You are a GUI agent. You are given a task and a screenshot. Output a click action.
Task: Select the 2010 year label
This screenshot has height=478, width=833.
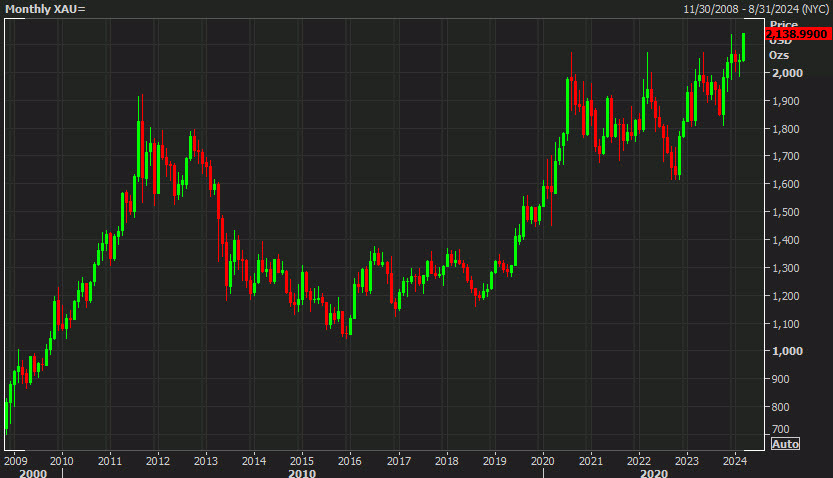point(62,461)
